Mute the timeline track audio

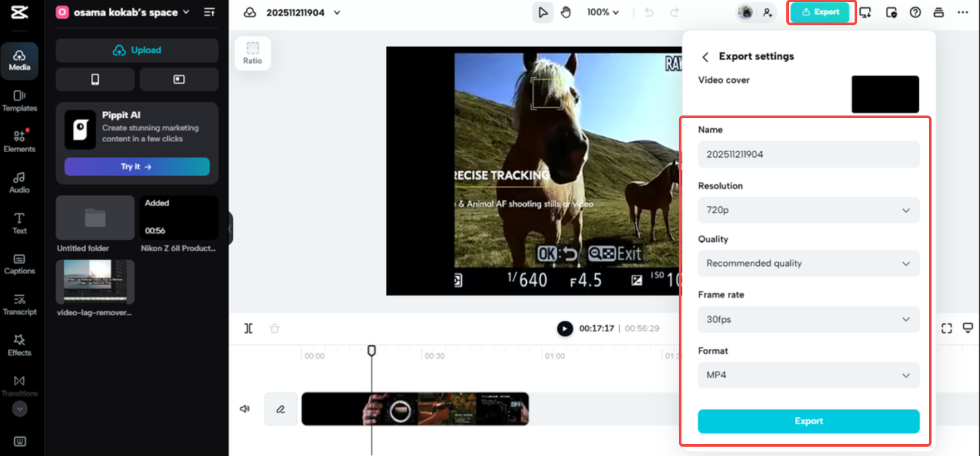click(x=245, y=408)
